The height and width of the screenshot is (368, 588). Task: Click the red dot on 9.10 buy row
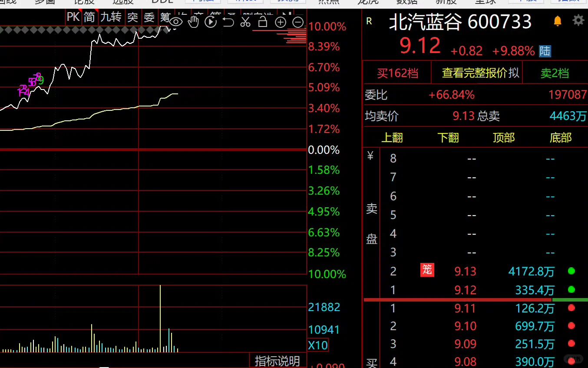click(x=571, y=326)
